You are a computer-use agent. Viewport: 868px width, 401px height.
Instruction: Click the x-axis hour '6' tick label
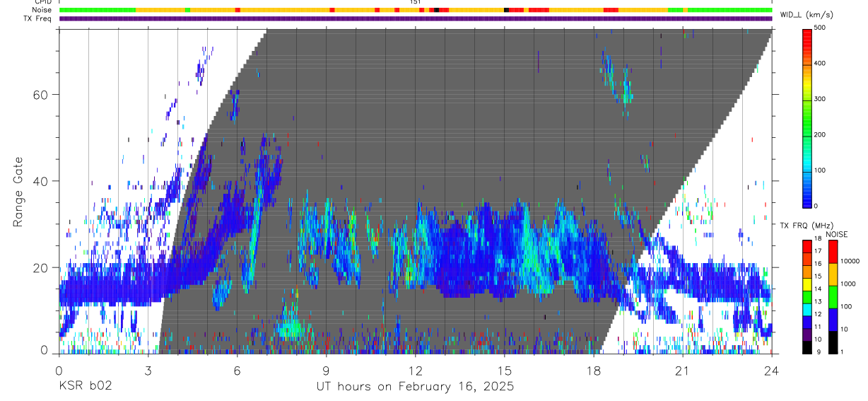point(237,370)
